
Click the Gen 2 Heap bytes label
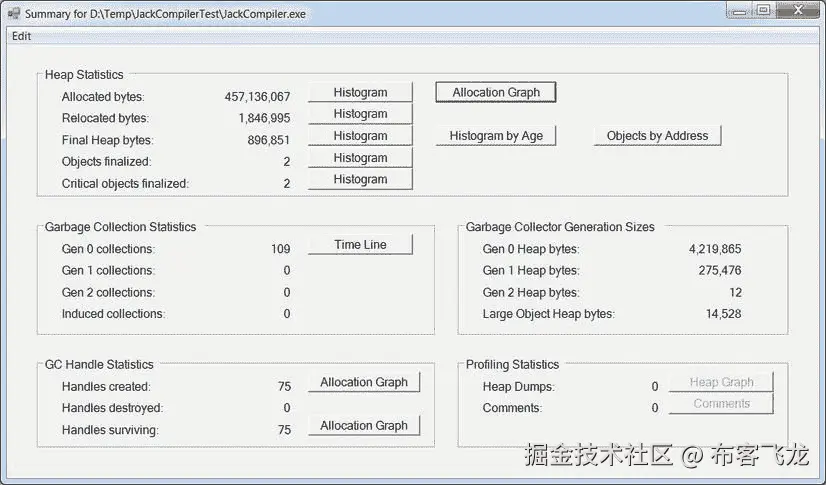530,293
